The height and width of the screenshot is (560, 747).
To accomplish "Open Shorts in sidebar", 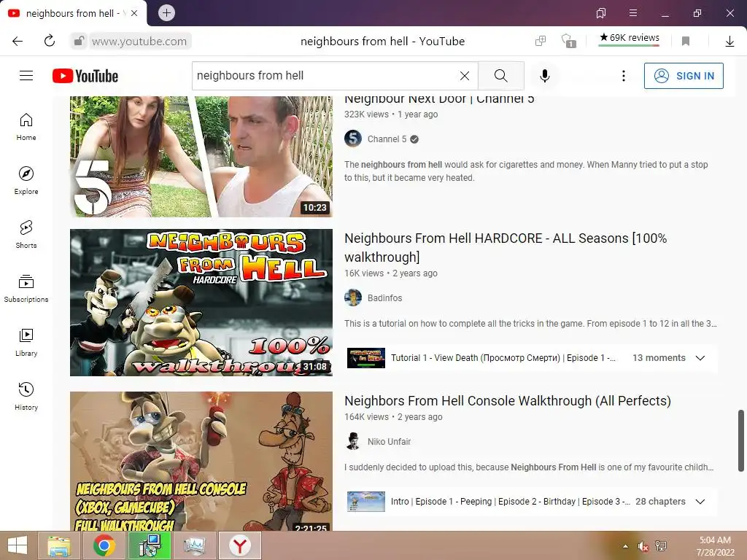I will [26, 235].
